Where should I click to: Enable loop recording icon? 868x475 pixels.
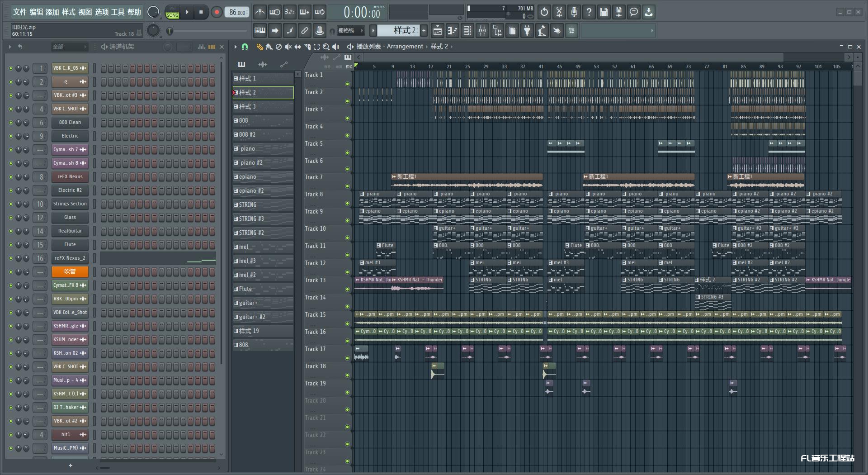coord(320,12)
